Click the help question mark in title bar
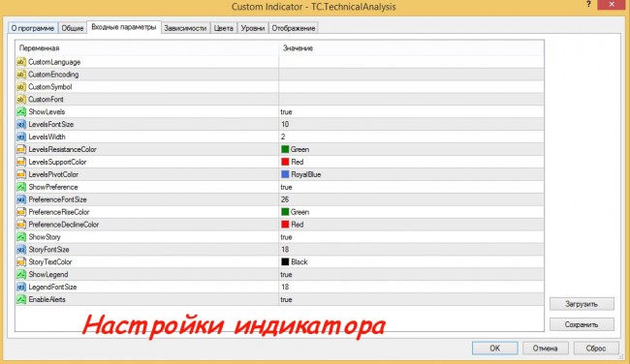Screen dimensions: 630x364 (x=588, y=5)
